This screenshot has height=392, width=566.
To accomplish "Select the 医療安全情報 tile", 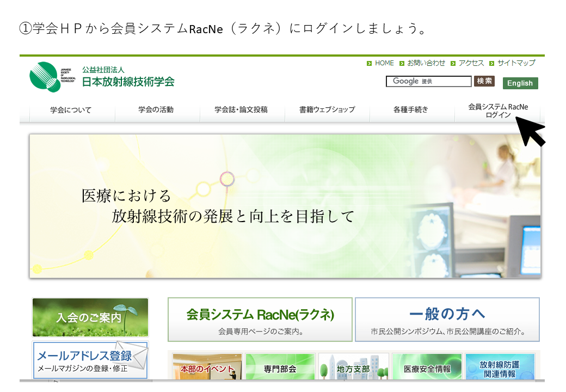I will click(x=427, y=367).
